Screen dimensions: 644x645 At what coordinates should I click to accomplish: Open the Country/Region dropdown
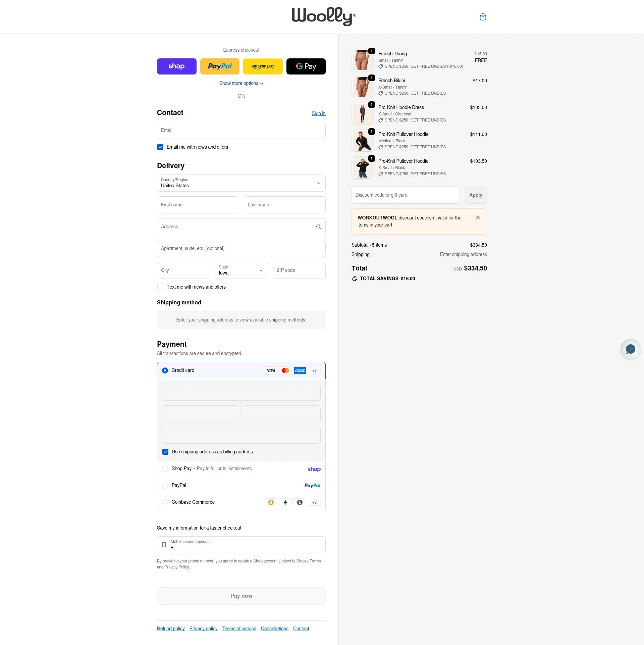(x=241, y=183)
